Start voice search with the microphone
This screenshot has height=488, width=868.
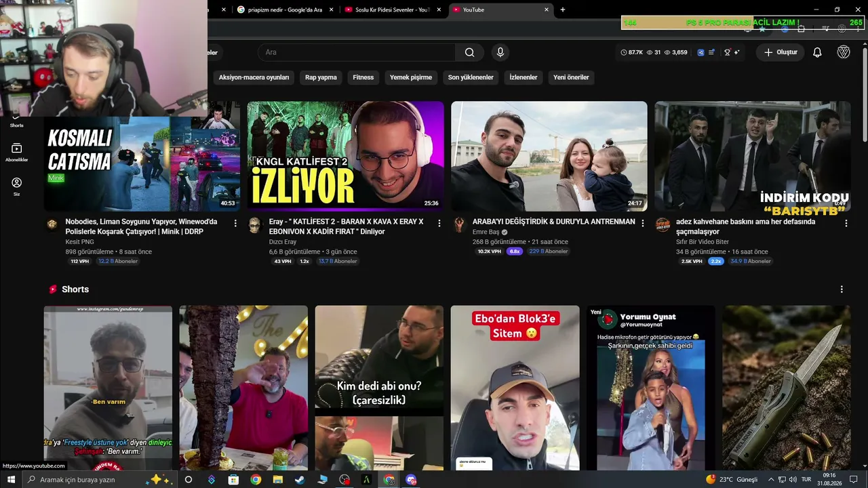click(500, 52)
